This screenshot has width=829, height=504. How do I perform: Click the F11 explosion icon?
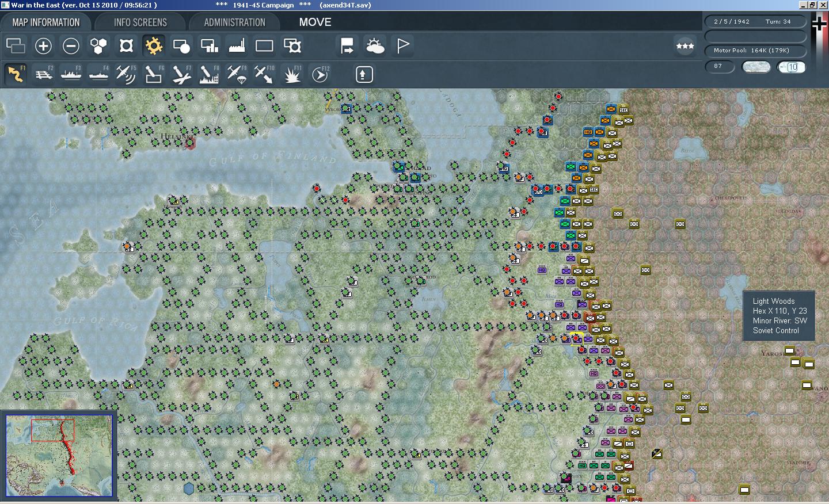pyautogui.click(x=292, y=74)
